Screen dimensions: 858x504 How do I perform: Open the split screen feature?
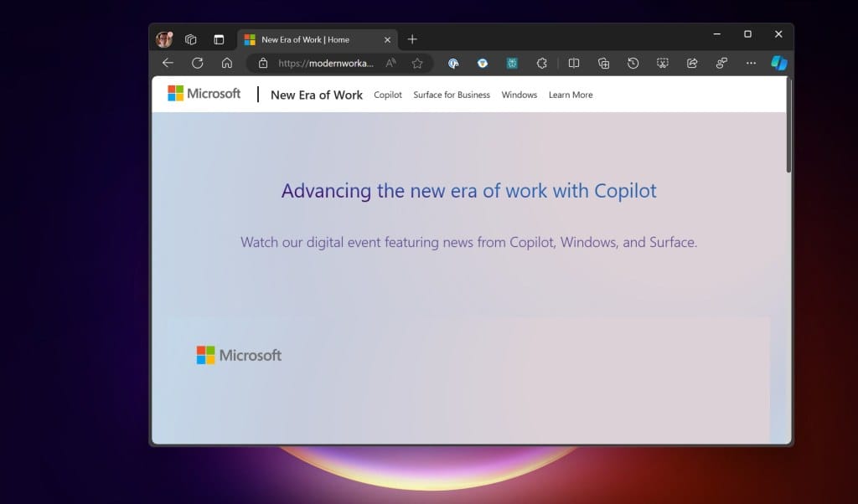click(574, 63)
